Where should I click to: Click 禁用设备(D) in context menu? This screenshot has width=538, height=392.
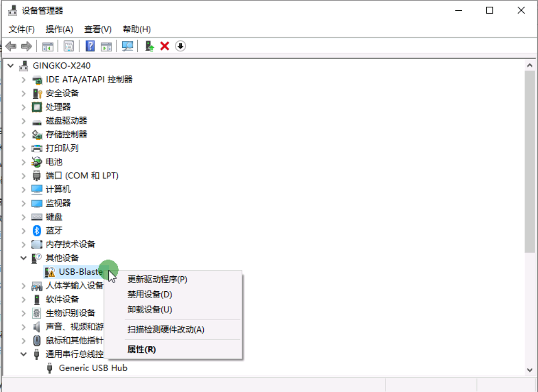point(150,294)
